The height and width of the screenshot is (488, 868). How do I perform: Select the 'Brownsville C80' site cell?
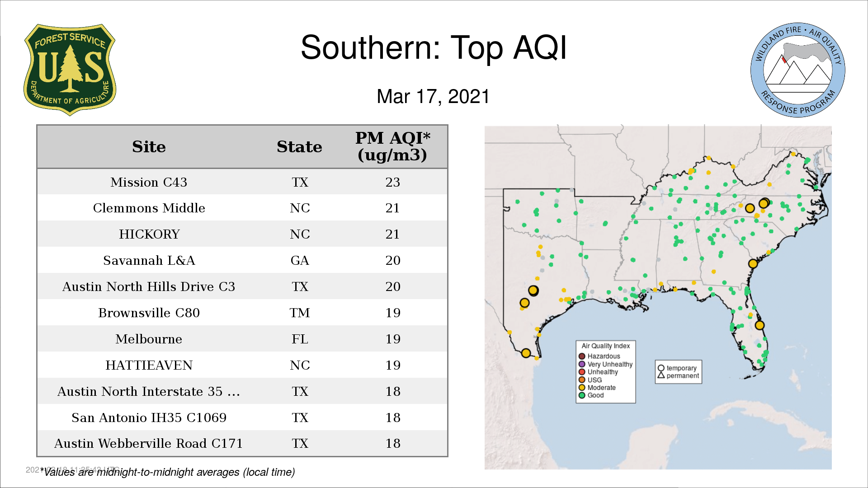pyautogui.click(x=149, y=313)
